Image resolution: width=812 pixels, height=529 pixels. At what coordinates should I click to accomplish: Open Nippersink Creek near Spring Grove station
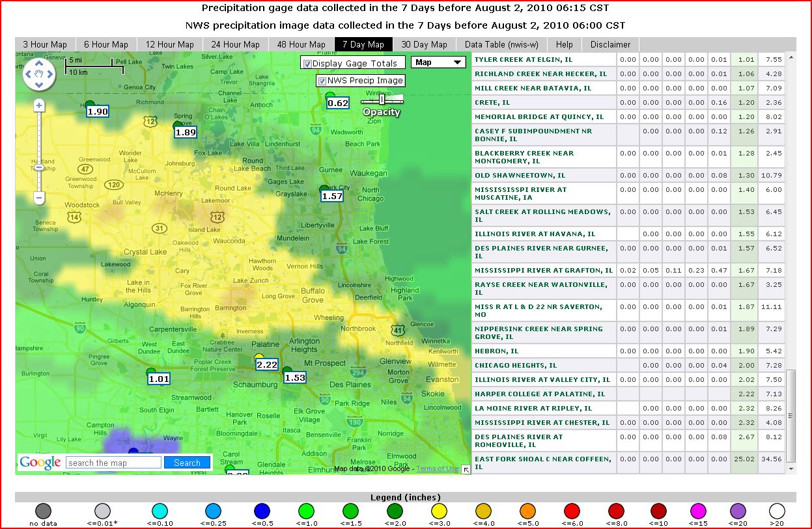tap(539, 332)
